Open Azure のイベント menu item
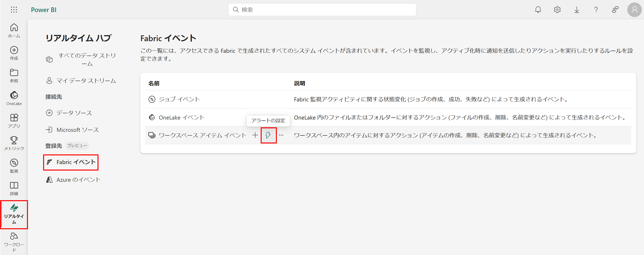Screen dimensions: 644x255 point(73,180)
